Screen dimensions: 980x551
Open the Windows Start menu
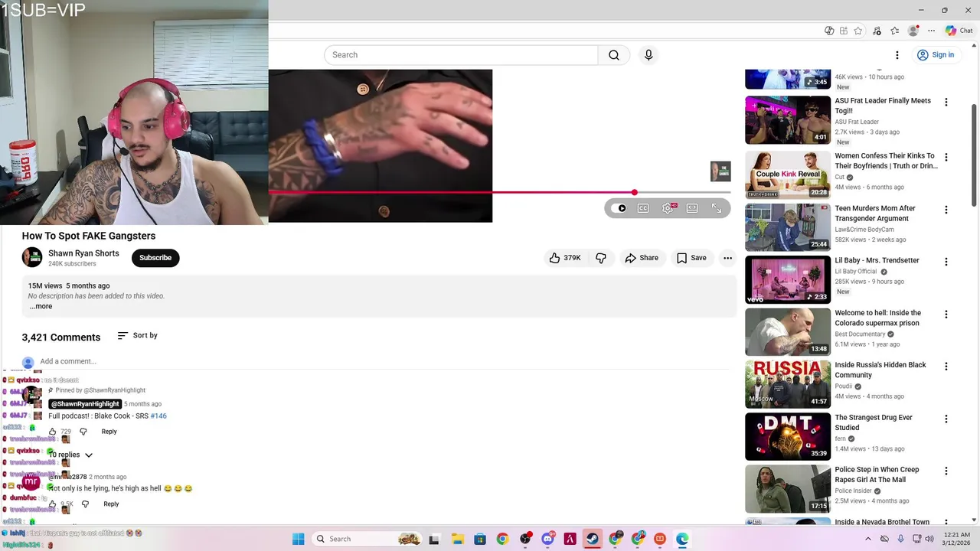tap(298, 539)
